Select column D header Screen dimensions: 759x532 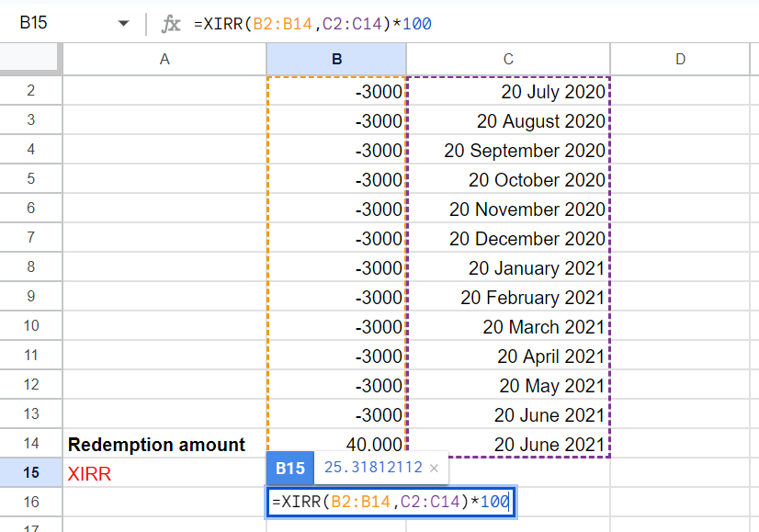(x=680, y=60)
